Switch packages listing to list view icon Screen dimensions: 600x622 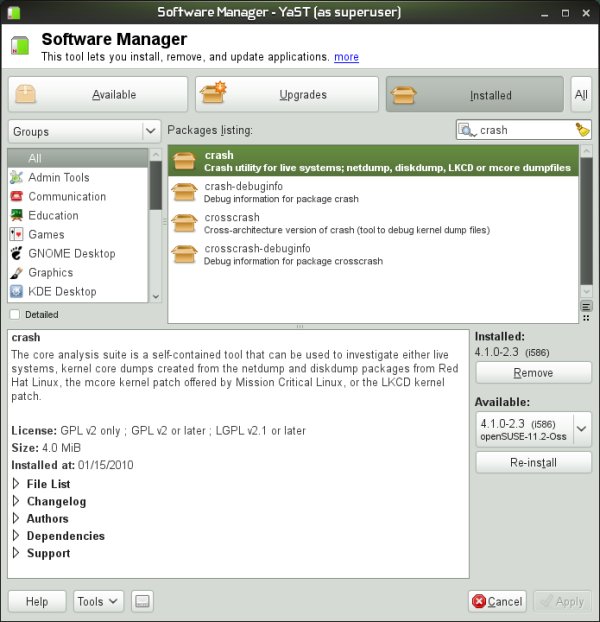click(586, 306)
